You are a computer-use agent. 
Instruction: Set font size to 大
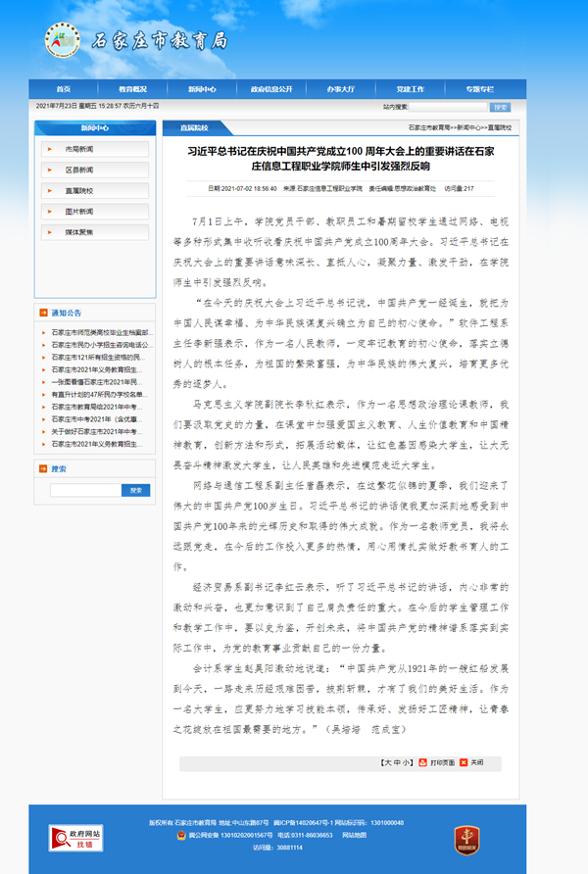pyautogui.click(x=388, y=761)
